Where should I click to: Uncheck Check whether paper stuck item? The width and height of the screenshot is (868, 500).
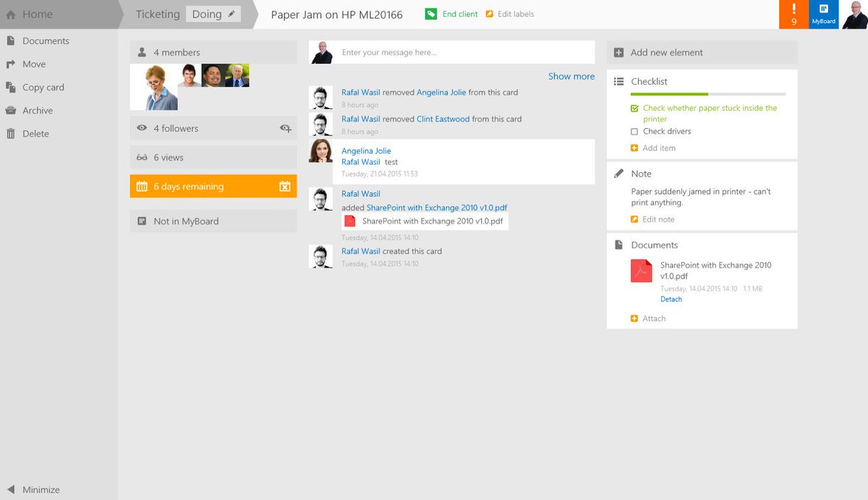tap(634, 109)
